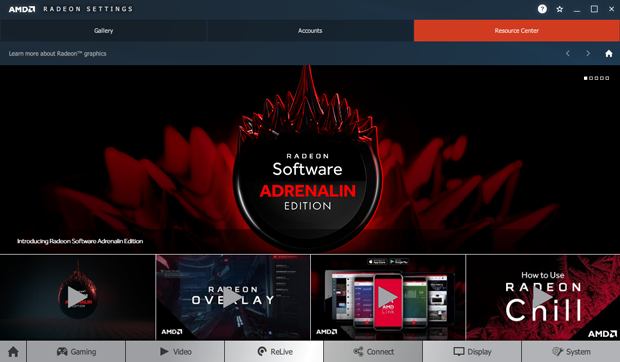Open the Video tab
Screen dimensions: 620x362
pyautogui.click(x=175, y=352)
